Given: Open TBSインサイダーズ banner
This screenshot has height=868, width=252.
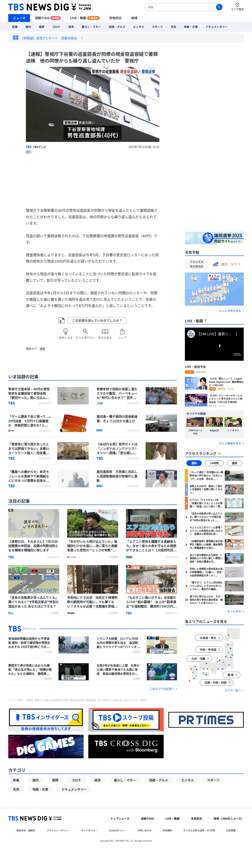Looking at the screenshot, I should pos(46,720).
